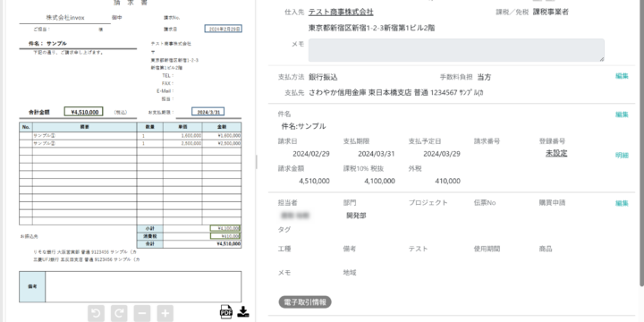Click the 2024/3/31 payment due box
Image resolution: width=644 pixels, height=322 pixels.
(208, 112)
